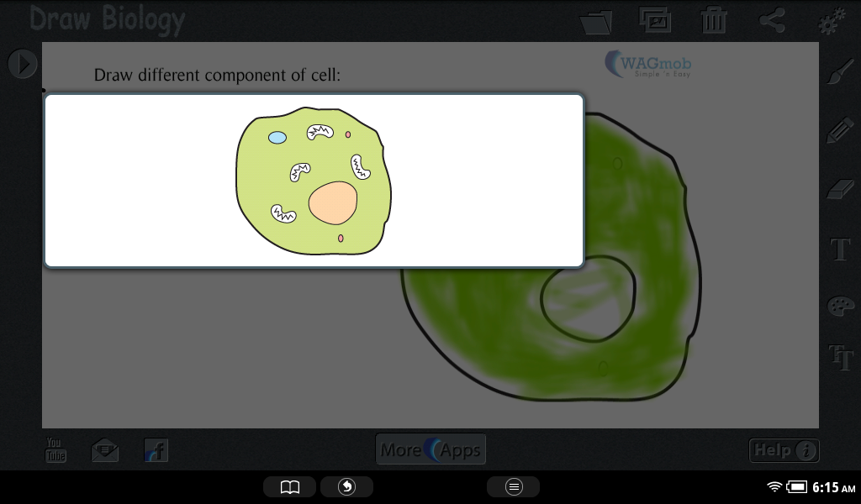Image resolution: width=861 pixels, height=504 pixels.
Task: Expand the left side panel arrow
Action: [22, 64]
